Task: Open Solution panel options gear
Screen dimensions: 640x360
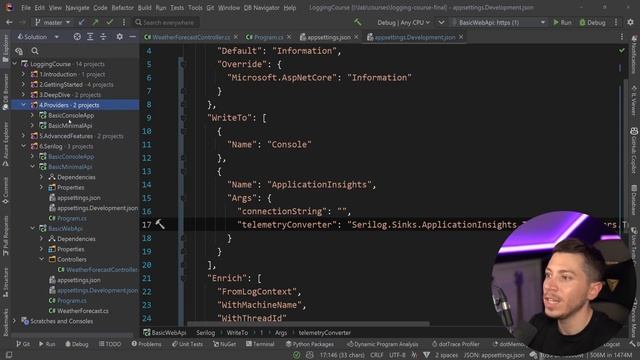Action: click(120, 37)
